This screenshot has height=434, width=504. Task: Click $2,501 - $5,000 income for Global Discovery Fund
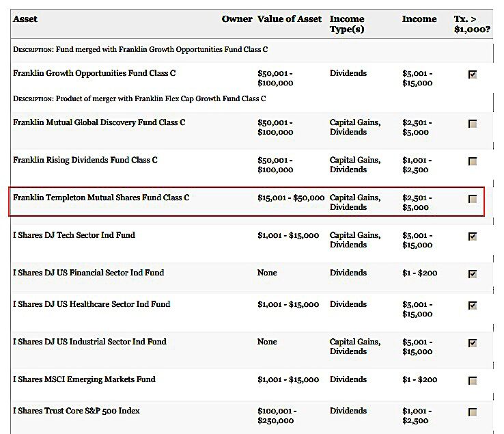417,127
